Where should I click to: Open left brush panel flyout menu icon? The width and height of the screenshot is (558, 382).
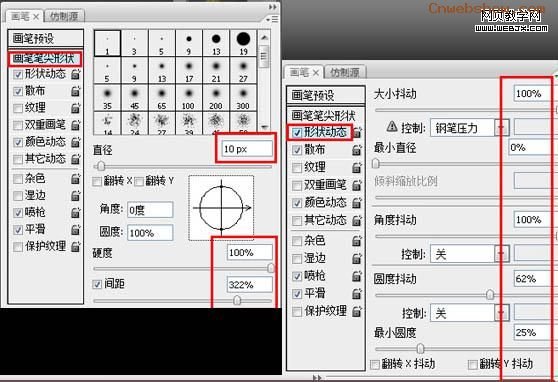click(273, 19)
